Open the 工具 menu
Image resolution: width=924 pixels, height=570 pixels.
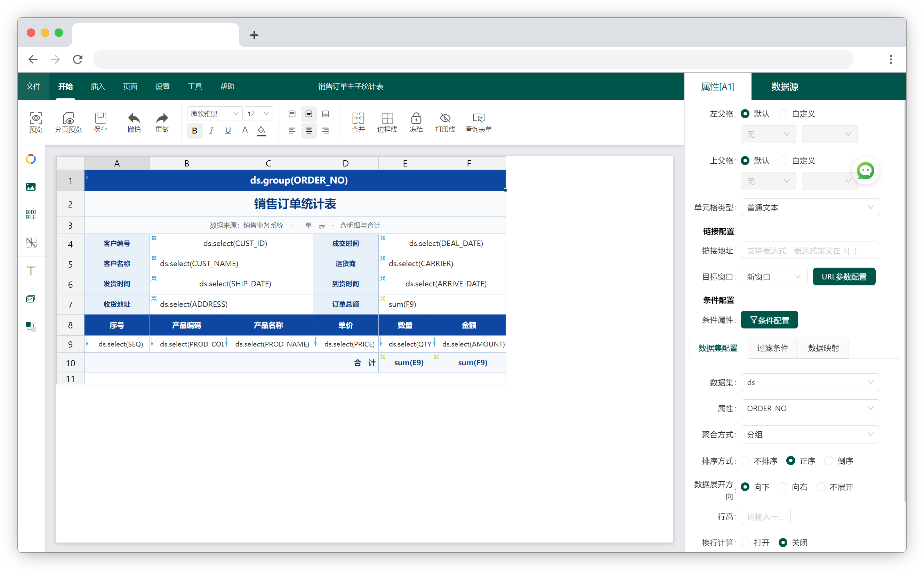coord(195,86)
